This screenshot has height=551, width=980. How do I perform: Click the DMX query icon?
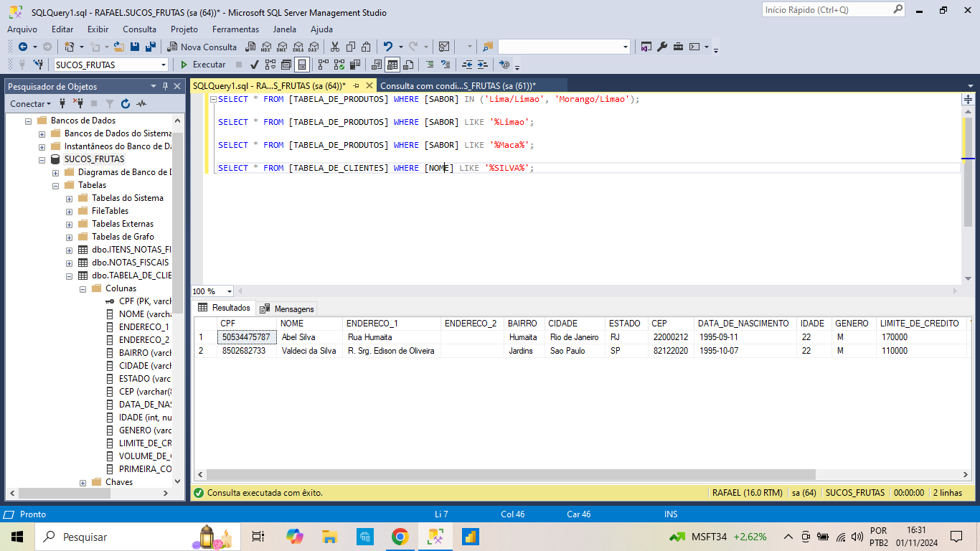click(282, 47)
